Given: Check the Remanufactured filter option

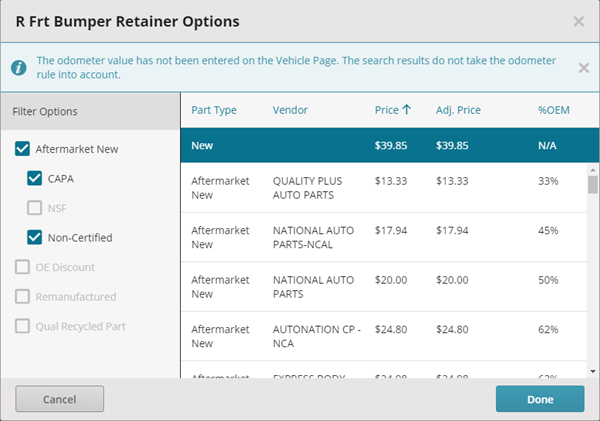Looking at the screenshot, I should point(22,297).
